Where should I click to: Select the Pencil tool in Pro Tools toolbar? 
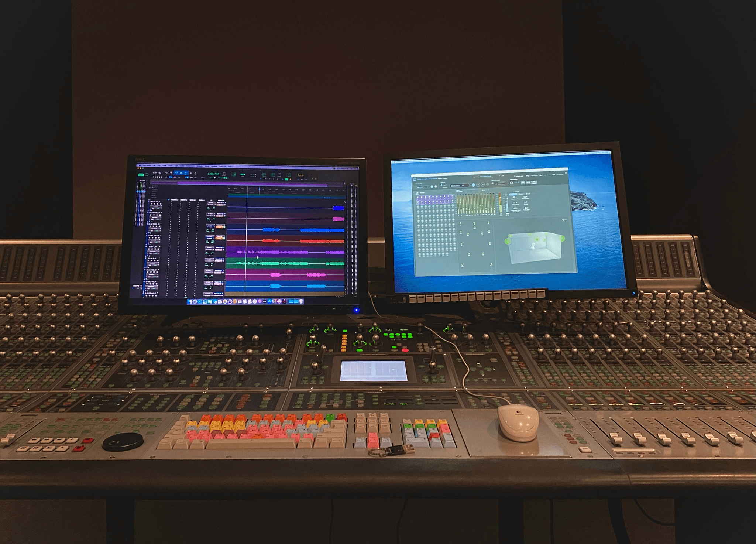point(195,173)
